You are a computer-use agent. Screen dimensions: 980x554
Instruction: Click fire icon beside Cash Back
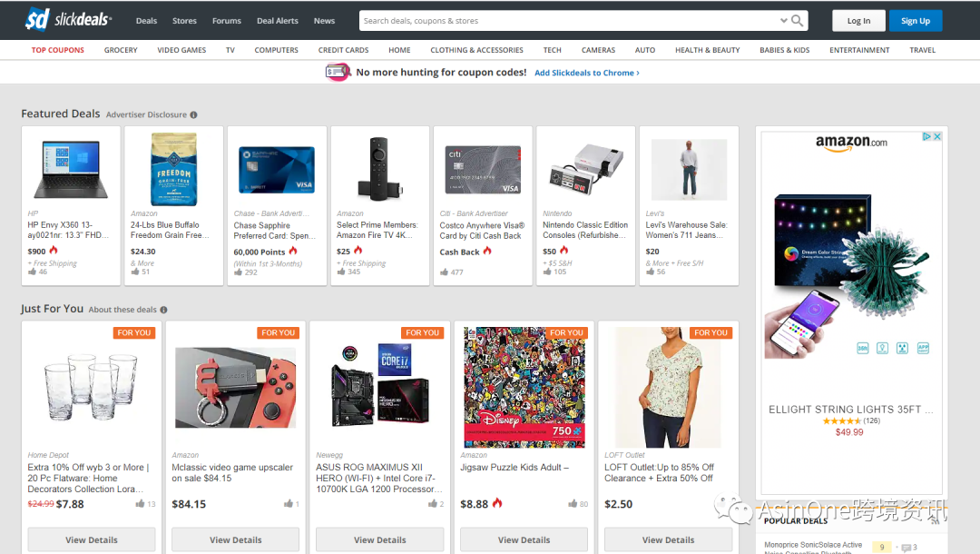pos(487,251)
